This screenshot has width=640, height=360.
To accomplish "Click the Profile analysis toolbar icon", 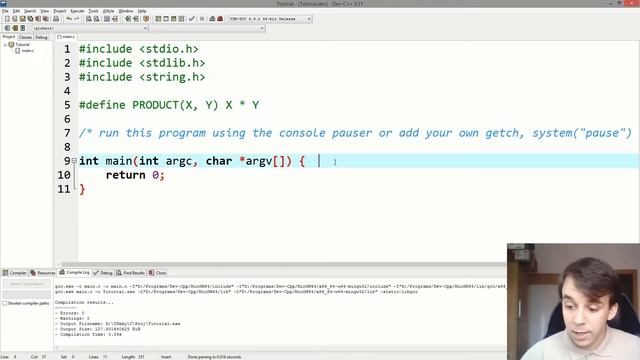I will (212, 19).
